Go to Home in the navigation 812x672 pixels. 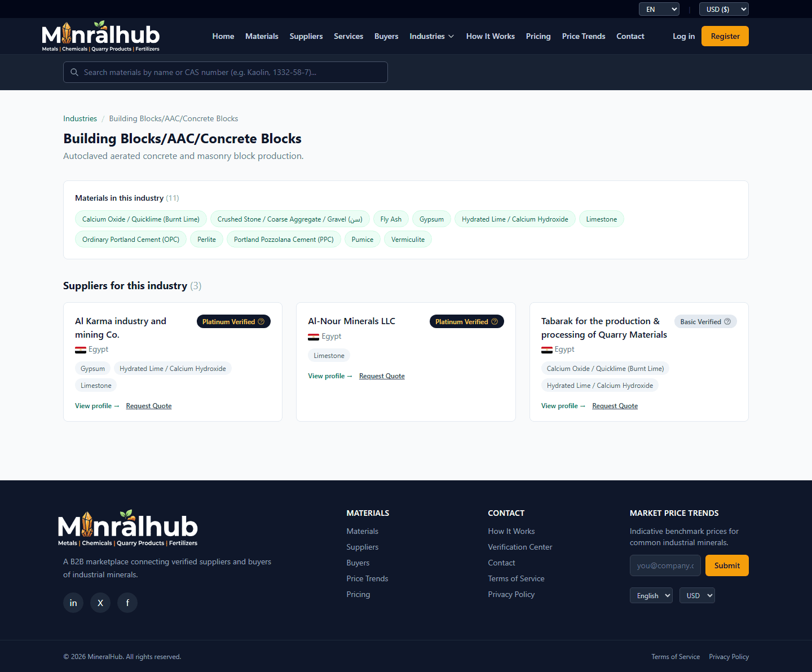coord(223,36)
